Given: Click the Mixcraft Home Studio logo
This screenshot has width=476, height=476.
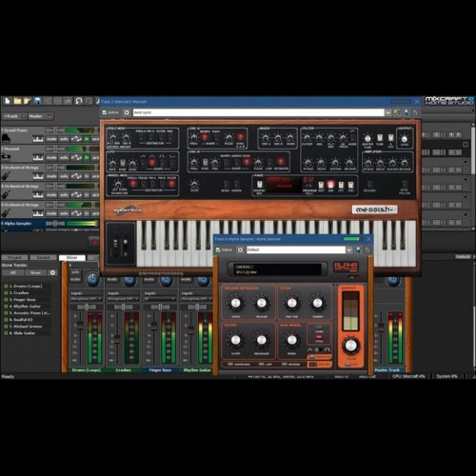Looking at the screenshot, I should pyautogui.click(x=449, y=101).
